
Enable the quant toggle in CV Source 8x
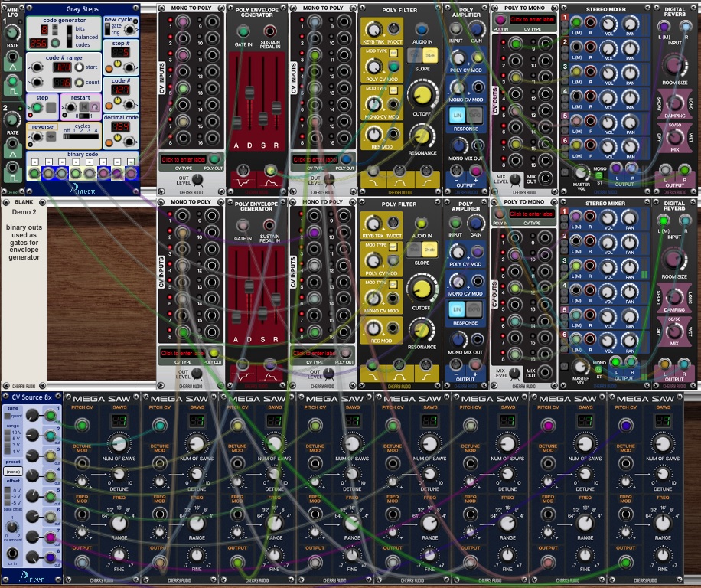pos(8,416)
